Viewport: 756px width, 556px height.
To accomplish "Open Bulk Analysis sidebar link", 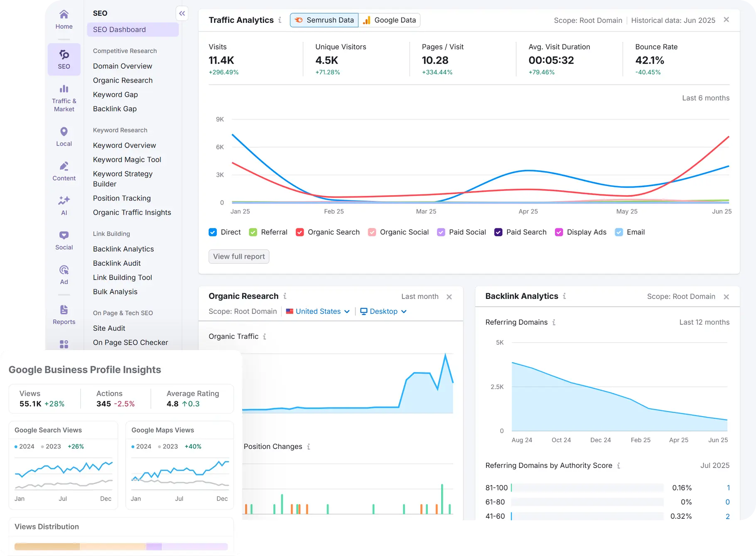I will pos(115,291).
